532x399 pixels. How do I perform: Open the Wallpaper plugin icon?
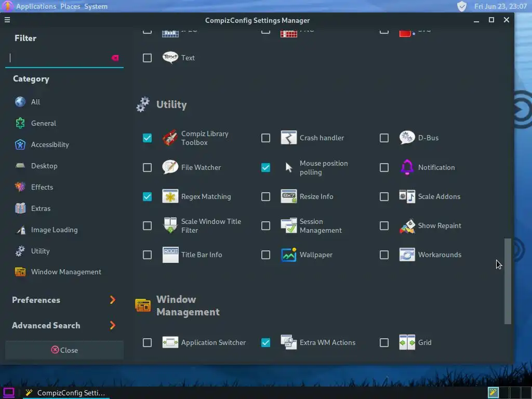(289, 255)
